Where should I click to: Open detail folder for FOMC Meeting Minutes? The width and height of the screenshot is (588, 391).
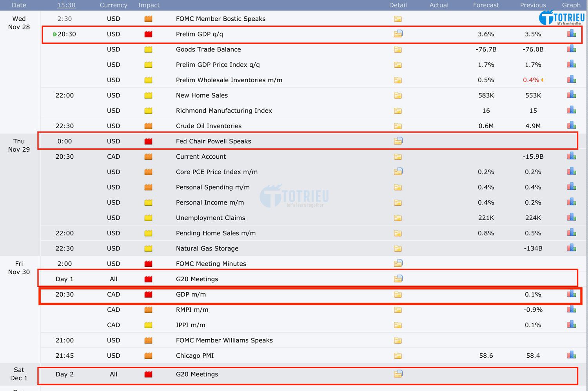[398, 263]
